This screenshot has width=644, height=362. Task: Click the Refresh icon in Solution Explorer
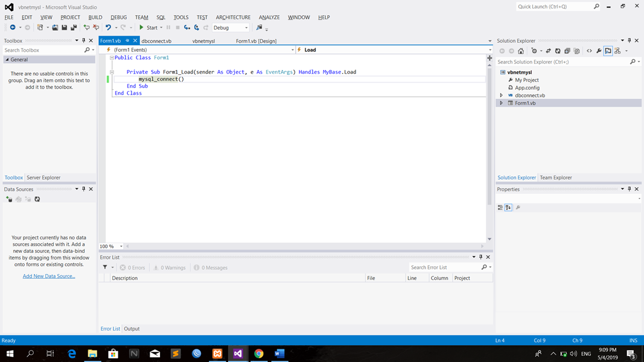pos(558,51)
